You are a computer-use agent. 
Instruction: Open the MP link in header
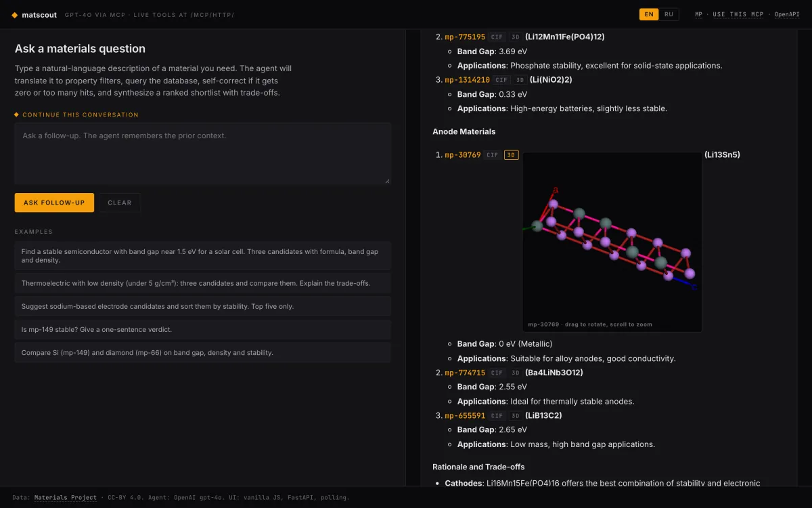click(699, 14)
